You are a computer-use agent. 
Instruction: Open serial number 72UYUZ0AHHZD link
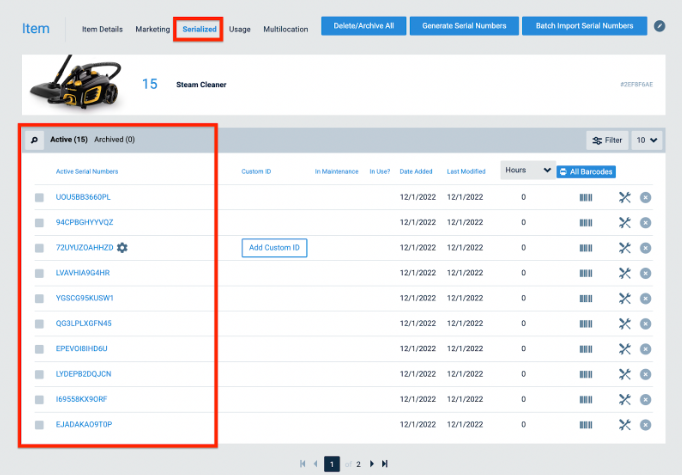tap(84, 248)
